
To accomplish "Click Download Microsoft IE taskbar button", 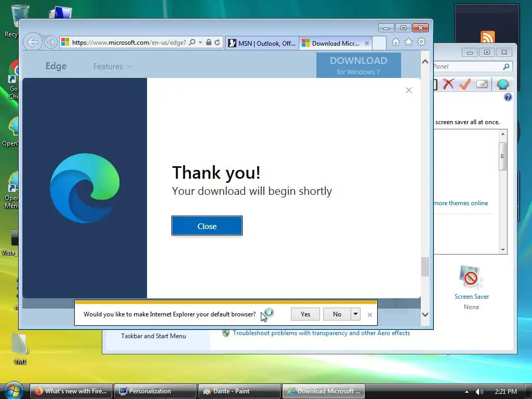I will click(323, 391).
